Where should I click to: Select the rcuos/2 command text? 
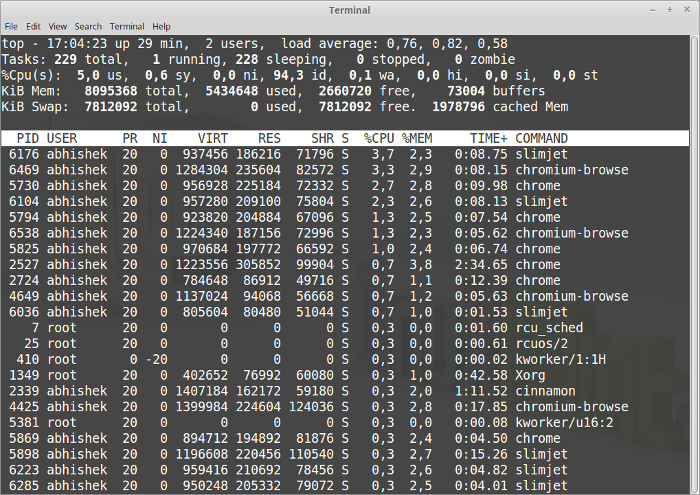point(542,344)
